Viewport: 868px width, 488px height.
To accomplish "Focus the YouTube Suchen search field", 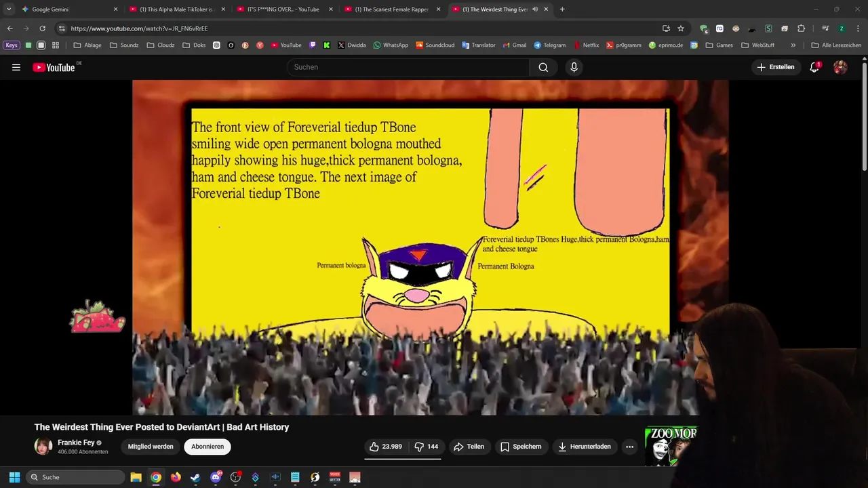I will coord(408,67).
